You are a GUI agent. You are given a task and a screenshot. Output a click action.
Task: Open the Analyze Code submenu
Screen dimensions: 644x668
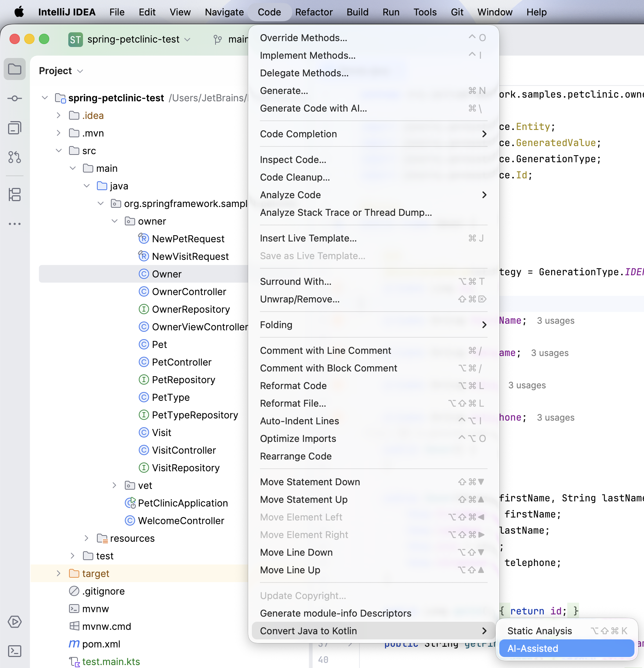click(373, 195)
